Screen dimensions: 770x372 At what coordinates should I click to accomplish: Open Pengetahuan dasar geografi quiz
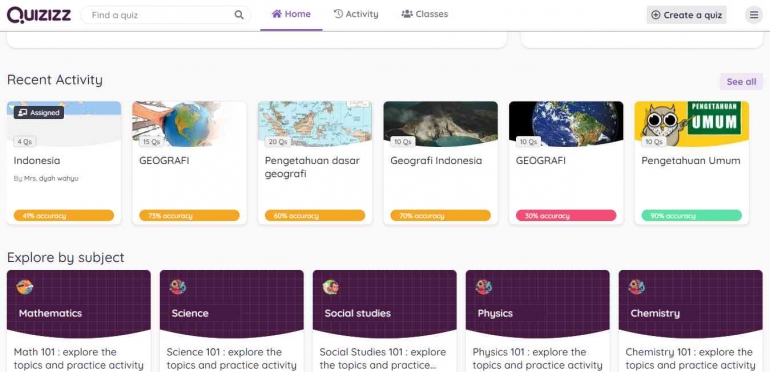coord(312,167)
